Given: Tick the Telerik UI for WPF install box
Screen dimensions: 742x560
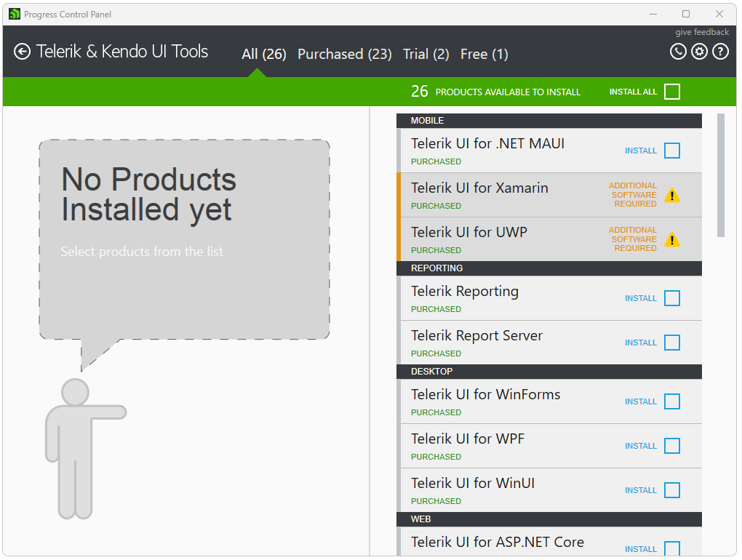Looking at the screenshot, I should pyautogui.click(x=671, y=446).
